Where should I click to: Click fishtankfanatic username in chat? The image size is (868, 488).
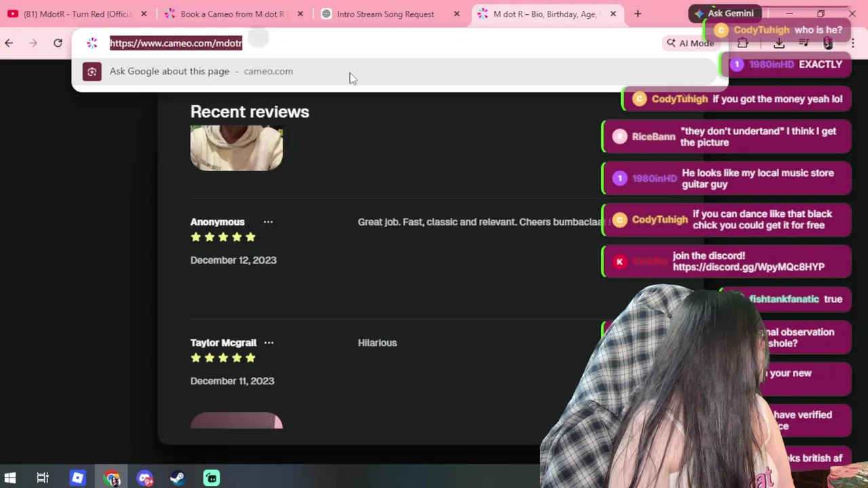click(x=784, y=299)
